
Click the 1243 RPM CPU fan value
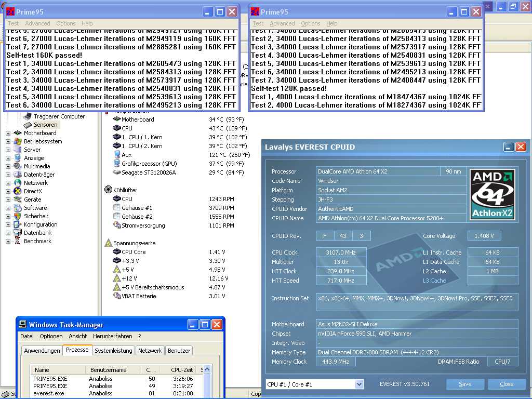[221, 199]
